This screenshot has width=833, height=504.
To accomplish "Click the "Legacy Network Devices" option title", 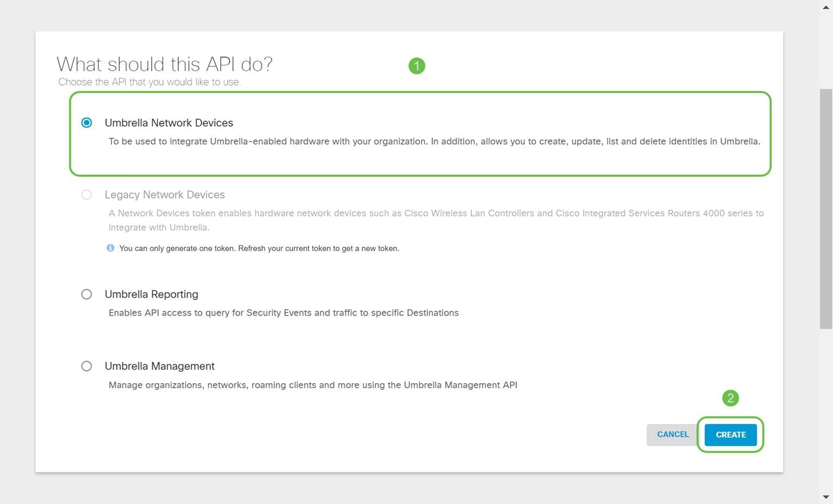I will [165, 195].
